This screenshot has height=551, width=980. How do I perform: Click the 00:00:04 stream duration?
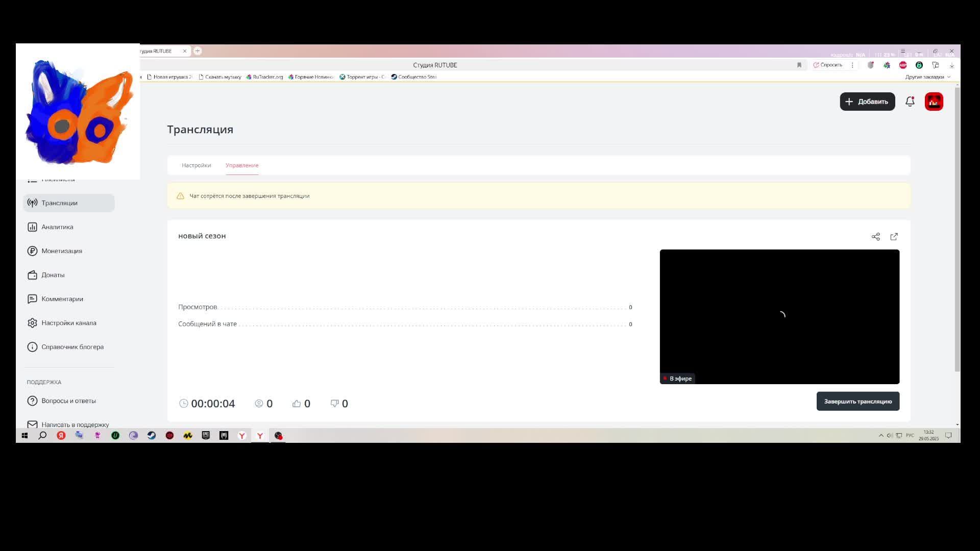pyautogui.click(x=213, y=404)
